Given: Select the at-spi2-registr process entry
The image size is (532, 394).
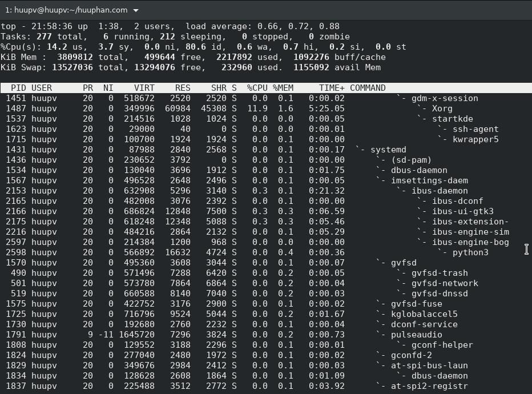Looking at the screenshot, I should pyautogui.click(x=429, y=386).
